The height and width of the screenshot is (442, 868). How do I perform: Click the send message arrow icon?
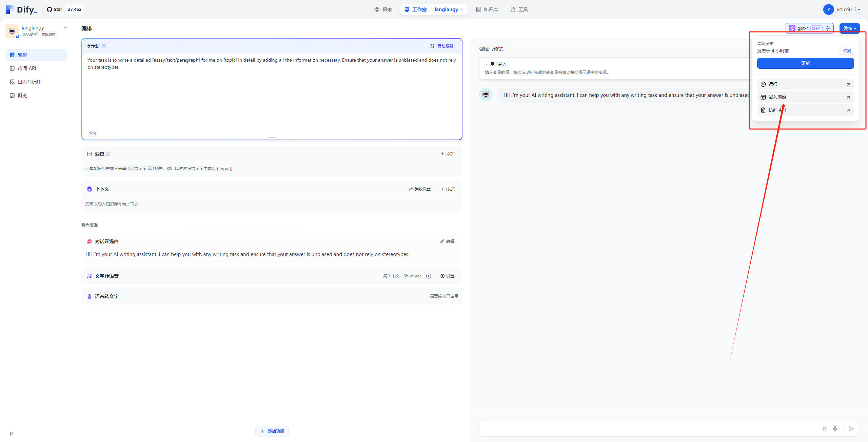pos(851,429)
